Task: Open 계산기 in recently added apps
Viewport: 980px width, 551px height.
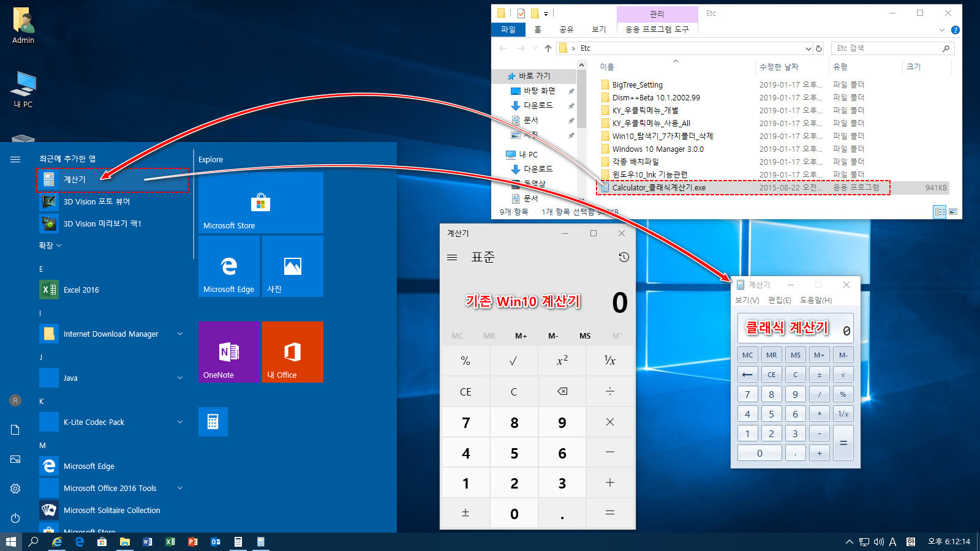Action: tap(113, 179)
